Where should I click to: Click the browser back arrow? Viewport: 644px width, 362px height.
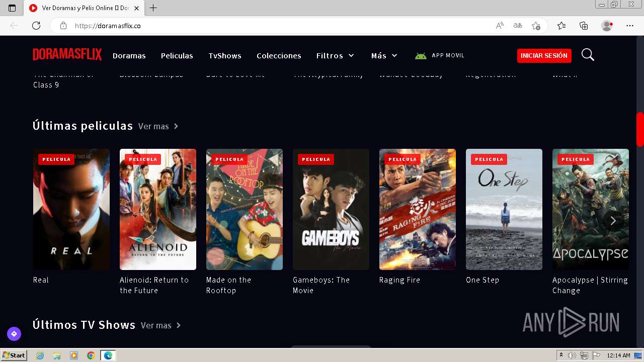[14, 26]
